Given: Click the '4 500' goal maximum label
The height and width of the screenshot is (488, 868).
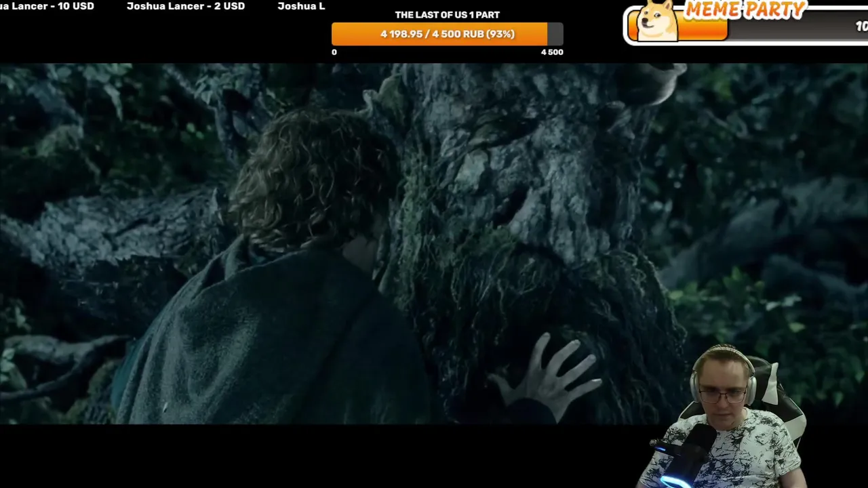Looking at the screenshot, I should click(551, 52).
